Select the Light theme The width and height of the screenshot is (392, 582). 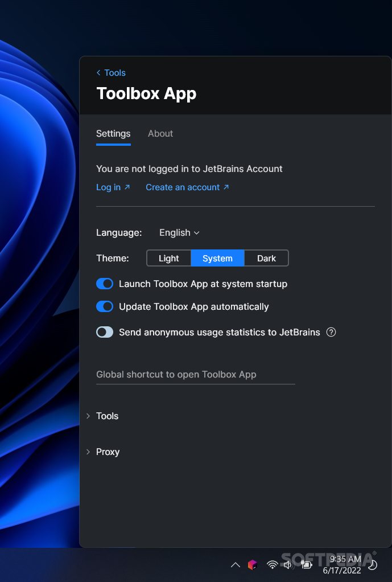[x=169, y=259]
